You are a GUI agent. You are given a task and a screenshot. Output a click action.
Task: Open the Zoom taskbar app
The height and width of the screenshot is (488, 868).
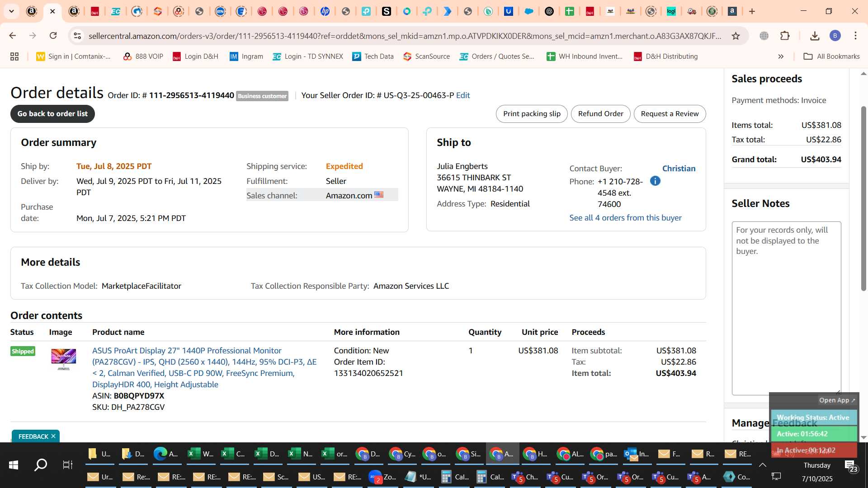click(x=382, y=477)
